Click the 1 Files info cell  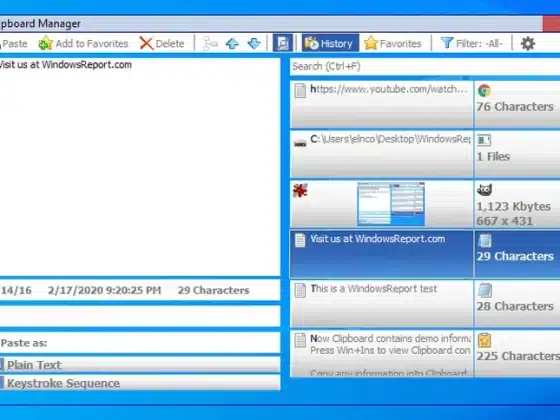[x=517, y=154]
